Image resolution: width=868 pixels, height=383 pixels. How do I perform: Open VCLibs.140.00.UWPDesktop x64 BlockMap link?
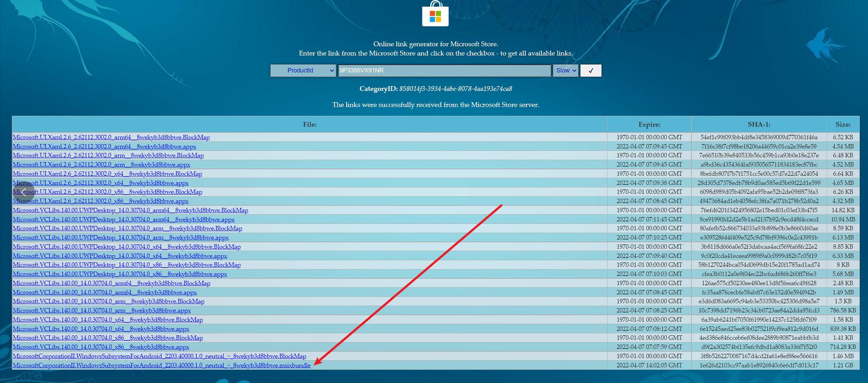(x=127, y=247)
